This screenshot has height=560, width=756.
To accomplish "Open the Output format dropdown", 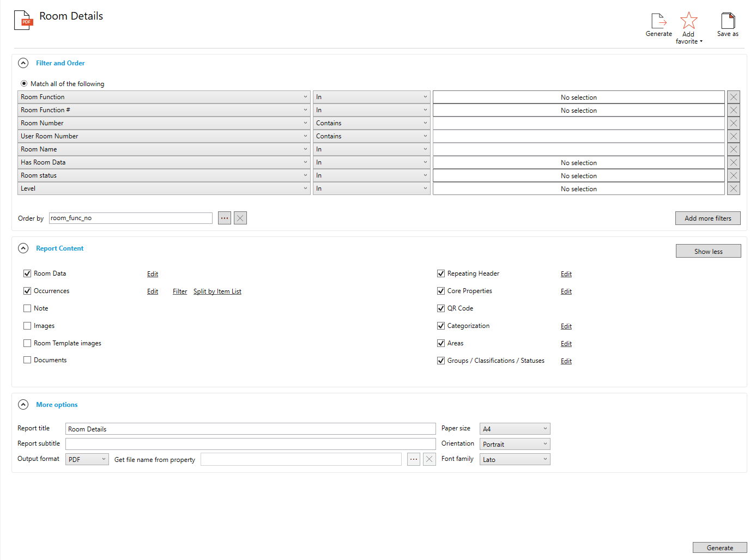I will pyautogui.click(x=87, y=459).
